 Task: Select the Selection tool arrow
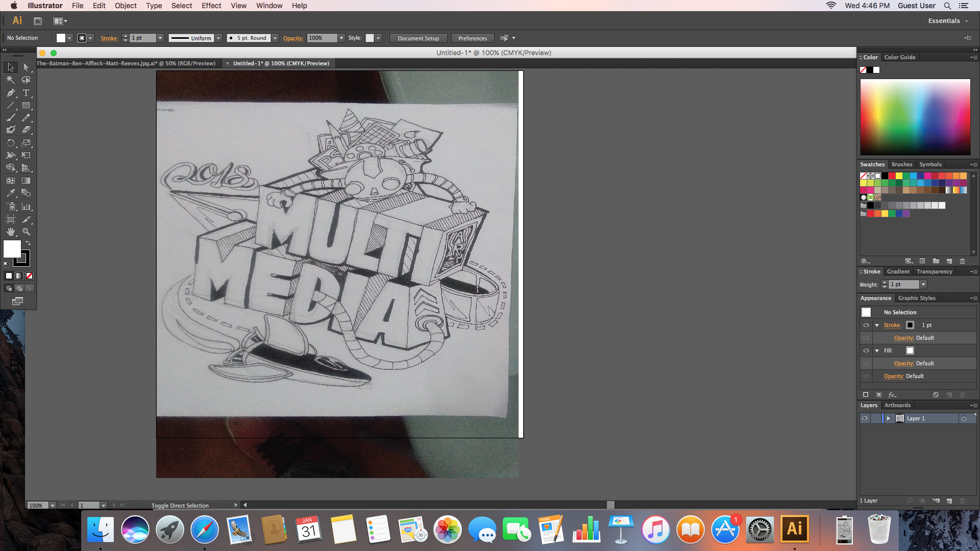tap(10, 67)
